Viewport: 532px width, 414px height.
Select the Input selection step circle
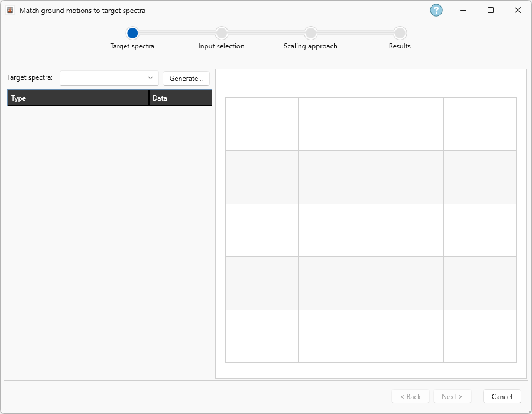click(222, 33)
